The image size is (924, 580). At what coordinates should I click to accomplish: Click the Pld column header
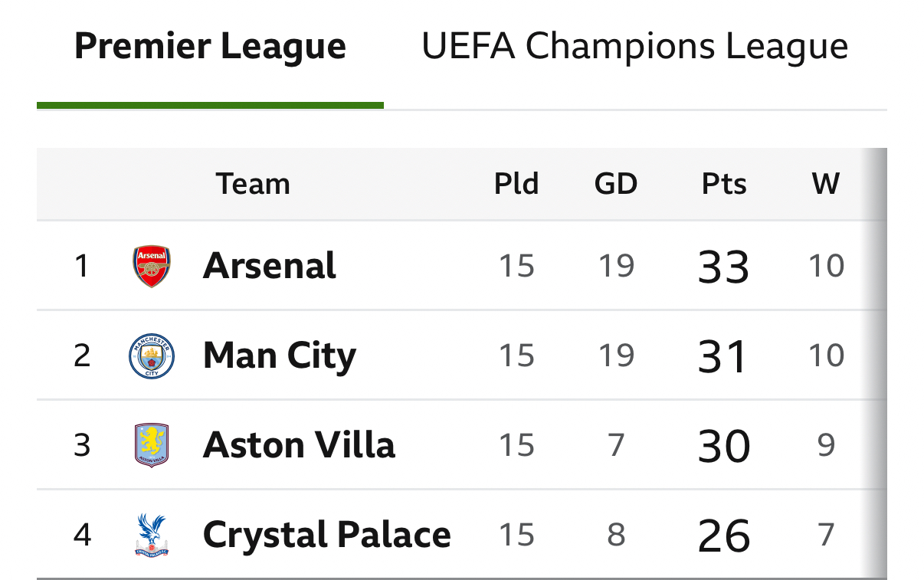516,184
